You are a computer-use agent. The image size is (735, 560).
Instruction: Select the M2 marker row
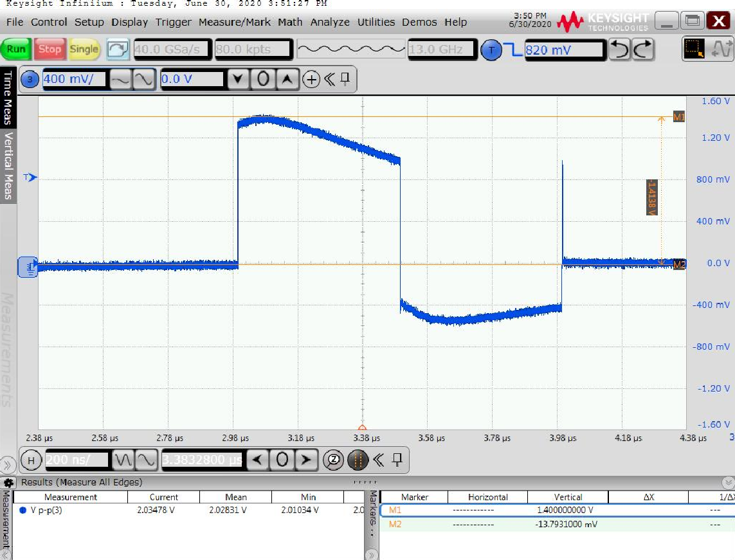[558, 525]
